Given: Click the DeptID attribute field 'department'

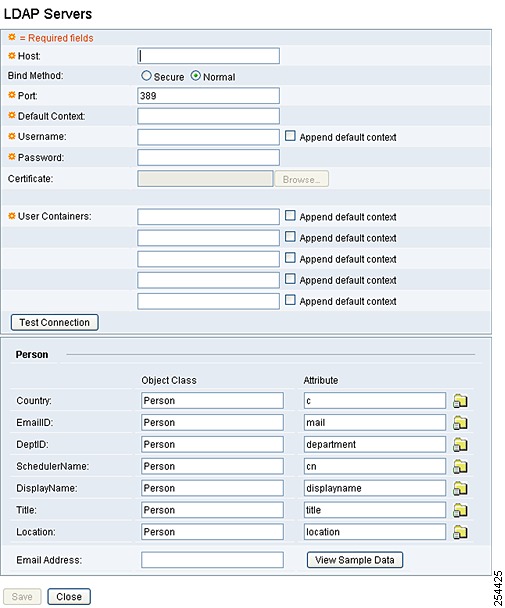Looking at the screenshot, I should pyautogui.click(x=375, y=444).
